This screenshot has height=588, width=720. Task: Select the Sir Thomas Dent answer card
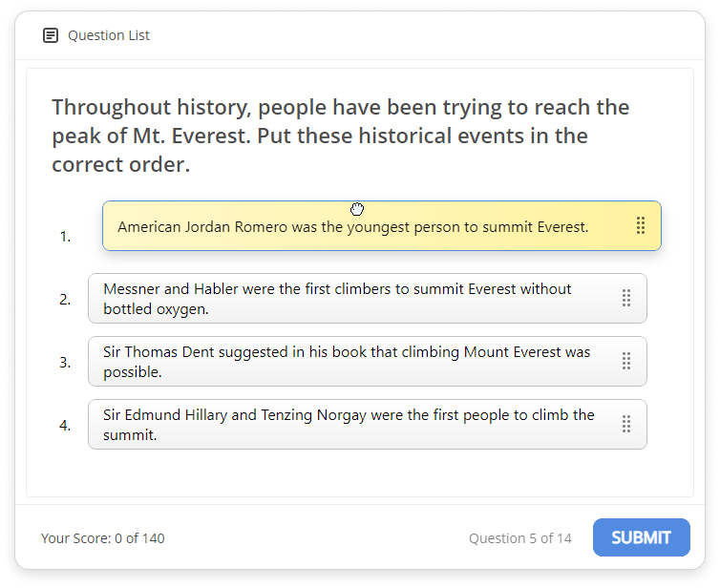344,361
